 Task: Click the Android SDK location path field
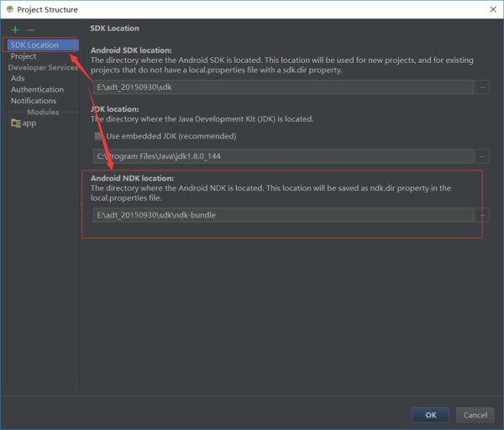283,87
